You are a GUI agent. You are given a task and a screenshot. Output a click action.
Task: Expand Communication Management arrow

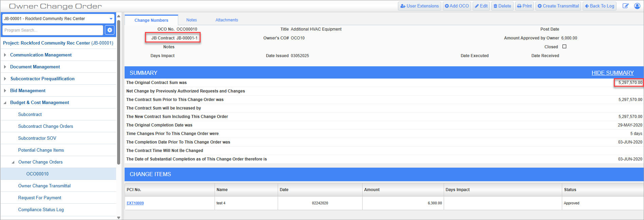click(x=5, y=55)
